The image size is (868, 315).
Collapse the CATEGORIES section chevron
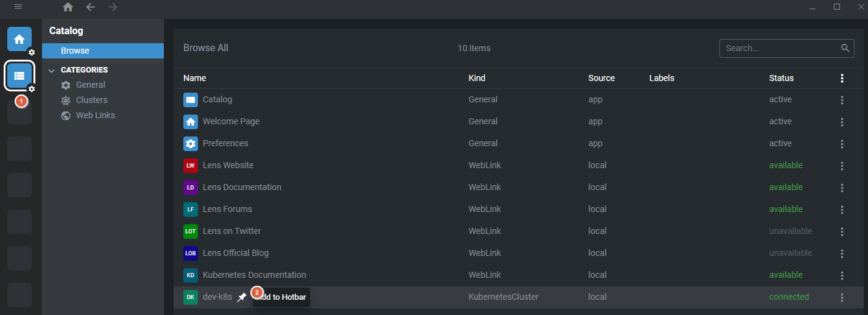pyautogui.click(x=52, y=70)
